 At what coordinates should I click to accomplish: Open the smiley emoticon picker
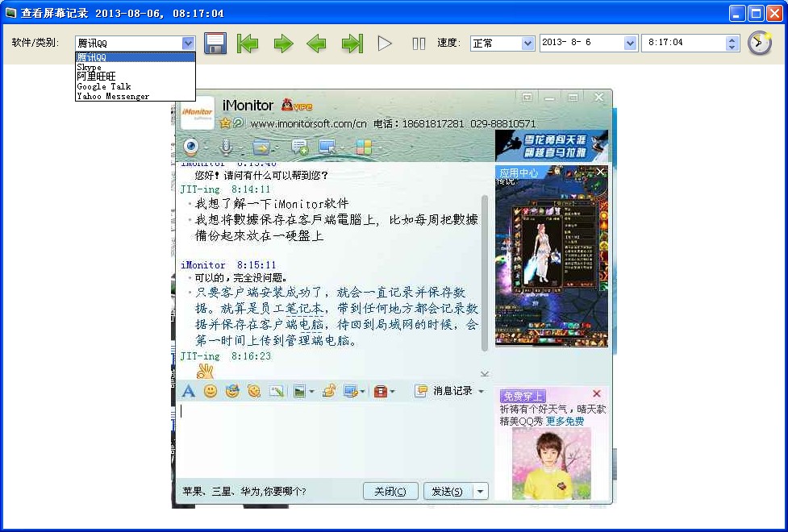(210, 391)
